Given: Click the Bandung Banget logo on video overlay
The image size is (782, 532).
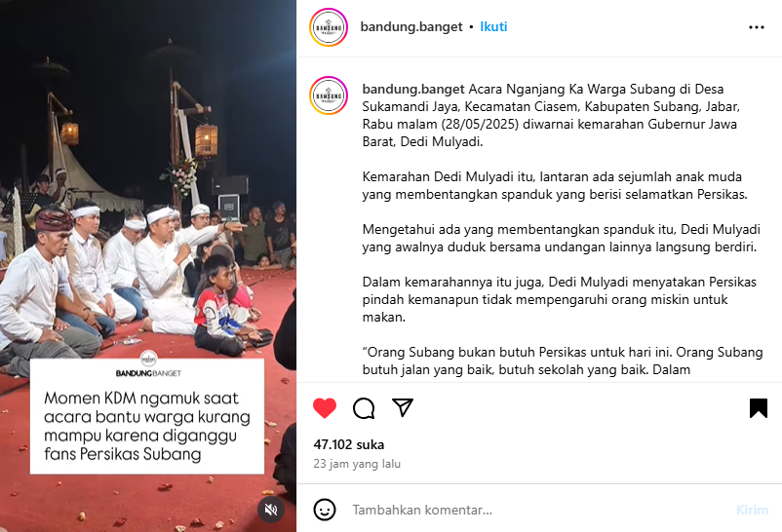Looking at the screenshot, I should [148, 365].
